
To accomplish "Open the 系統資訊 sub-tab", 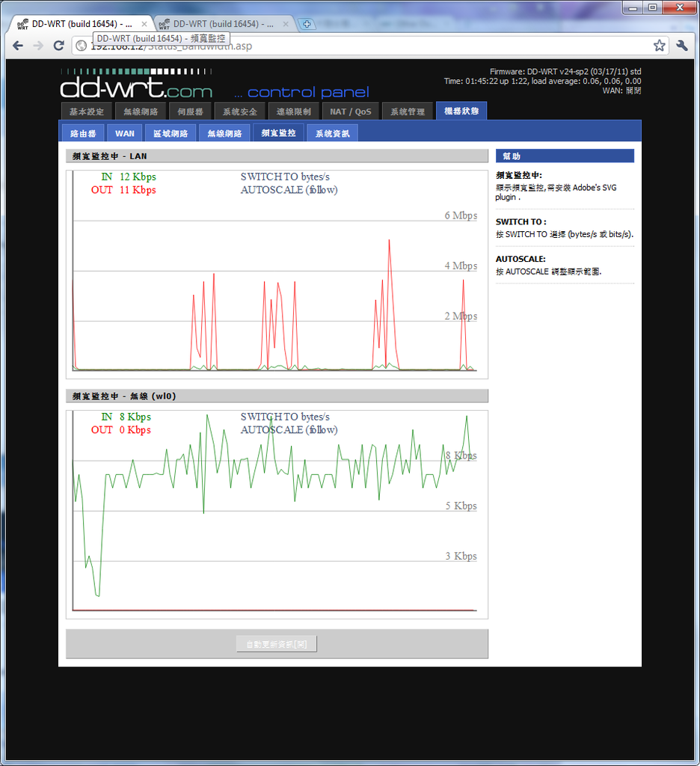I will [332, 133].
